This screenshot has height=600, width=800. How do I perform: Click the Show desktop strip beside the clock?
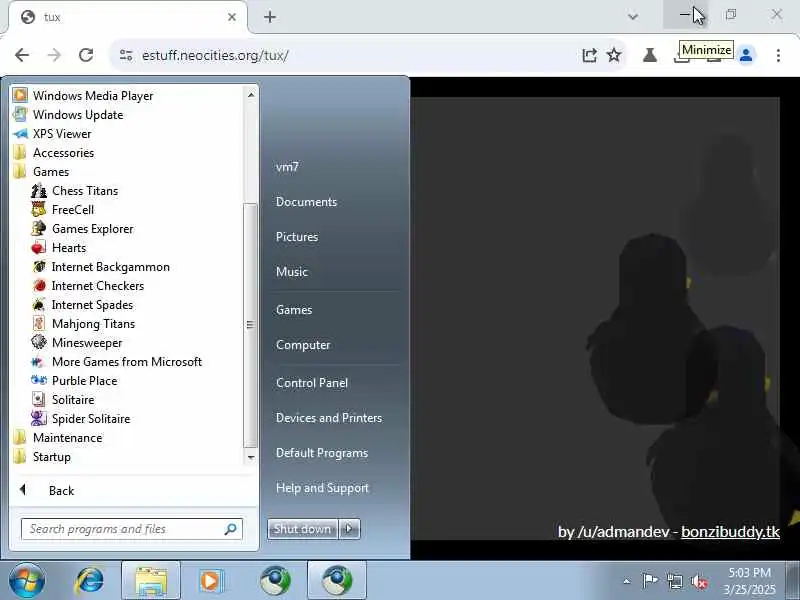click(x=792, y=580)
